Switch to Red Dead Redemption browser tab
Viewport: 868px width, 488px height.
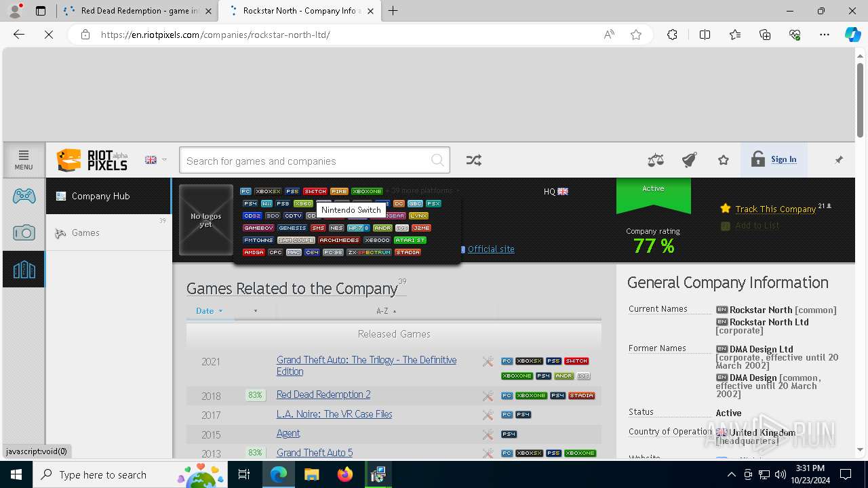(x=139, y=11)
